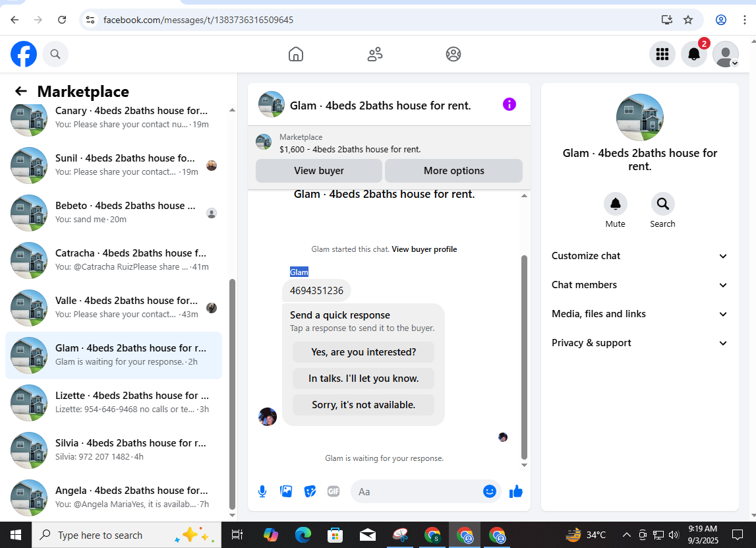Expand the Privacy & support section
756x548 pixels.
[639, 342]
